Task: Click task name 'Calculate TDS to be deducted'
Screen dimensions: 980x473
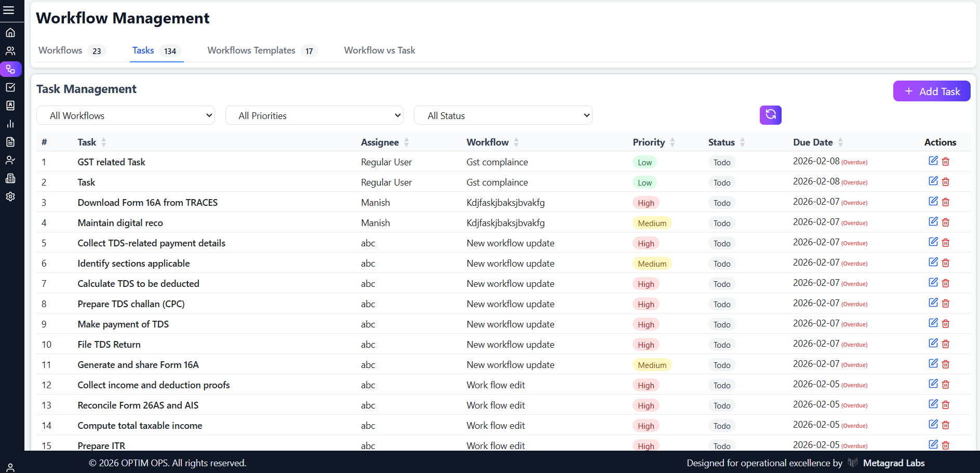Action: point(138,284)
